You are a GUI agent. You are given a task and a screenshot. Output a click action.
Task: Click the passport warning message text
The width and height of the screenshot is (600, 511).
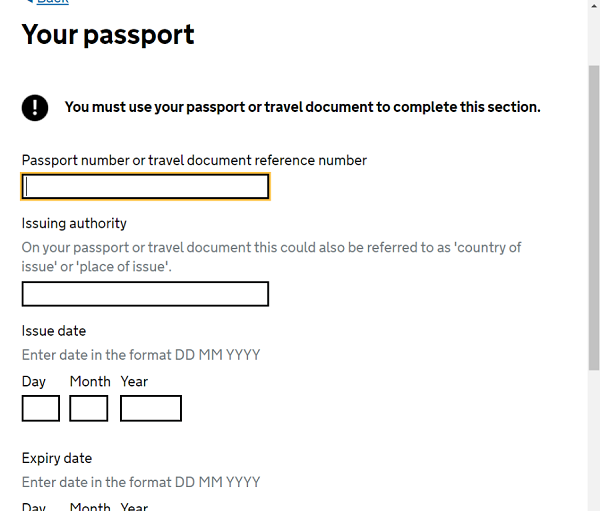point(302,107)
